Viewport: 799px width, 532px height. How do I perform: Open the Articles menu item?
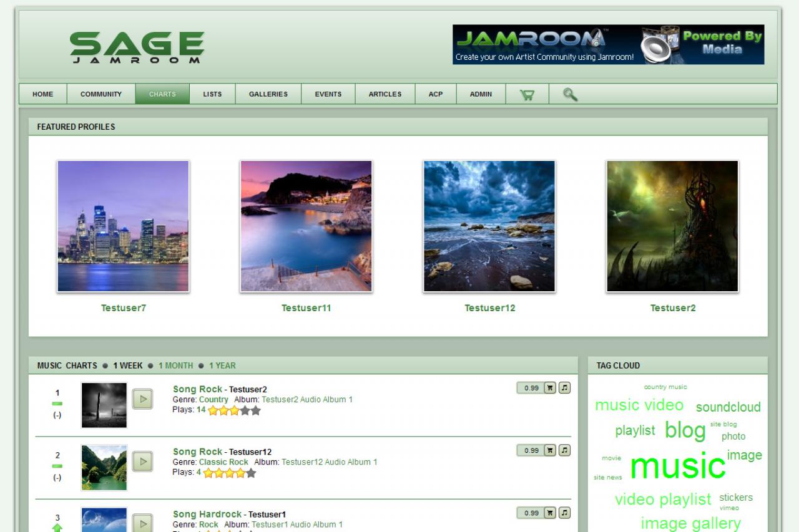click(x=385, y=94)
